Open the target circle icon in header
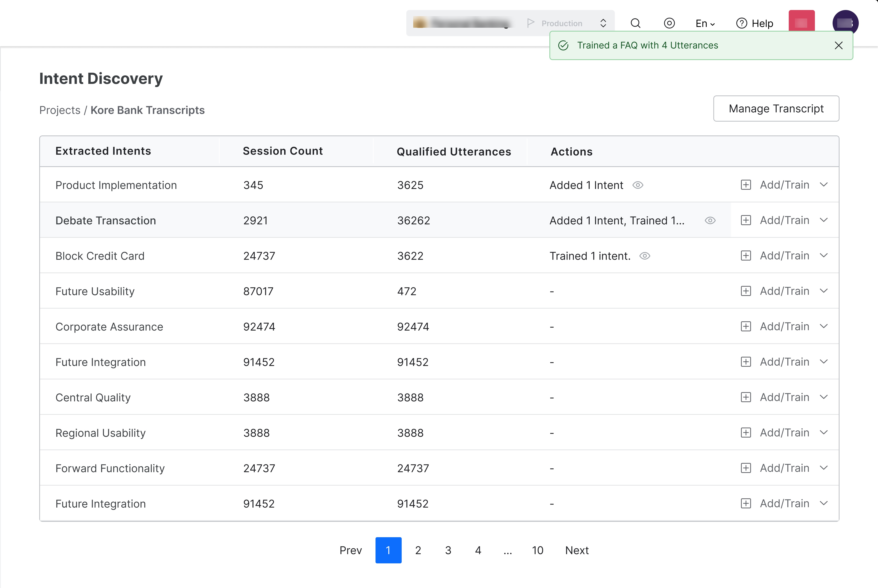878x588 pixels. 669,23
